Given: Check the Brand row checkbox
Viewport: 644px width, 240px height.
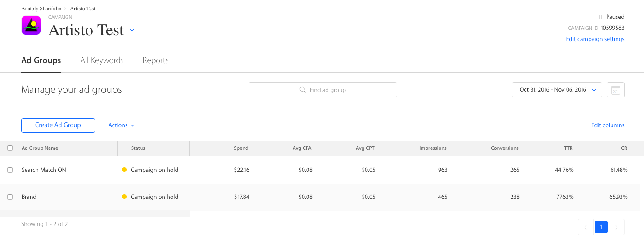Looking at the screenshot, I should click(10, 197).
